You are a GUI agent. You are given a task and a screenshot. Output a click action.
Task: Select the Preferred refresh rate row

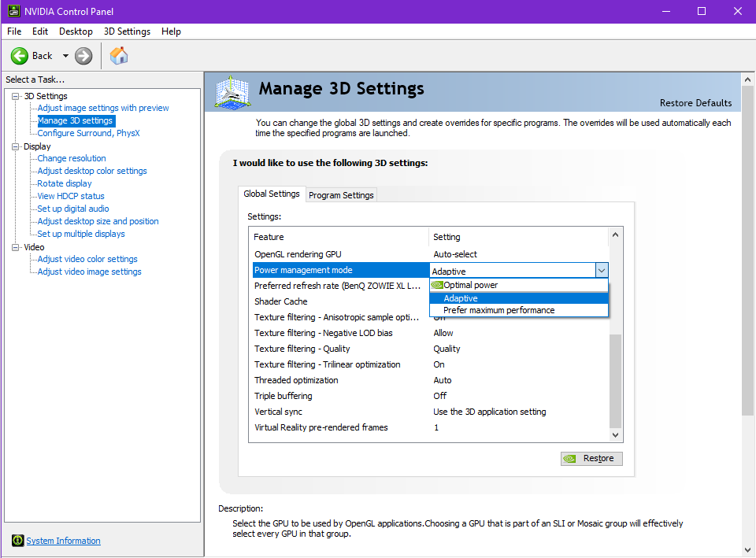[340, 286]
